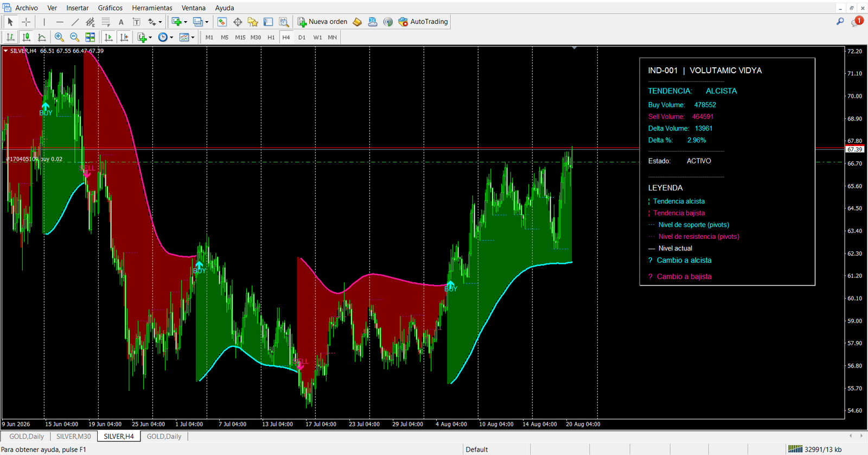Set timeframe to H4
The width and height of the screenshot is (868, 455).
[x=286, y=37]
